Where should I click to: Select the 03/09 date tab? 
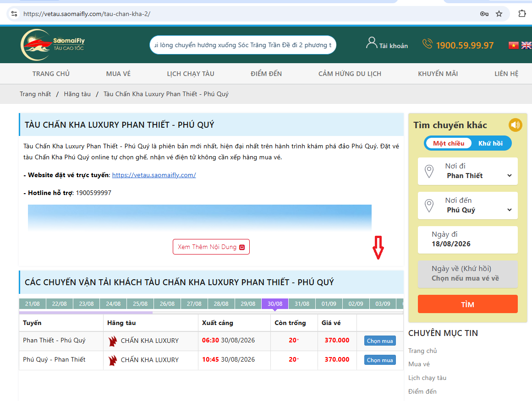(x=383, y=303)
